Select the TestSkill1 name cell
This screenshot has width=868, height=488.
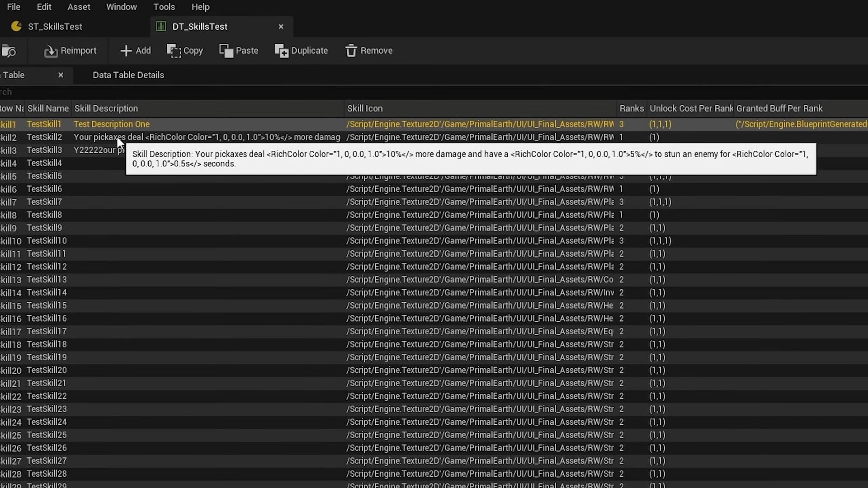[x=44, y=124]
